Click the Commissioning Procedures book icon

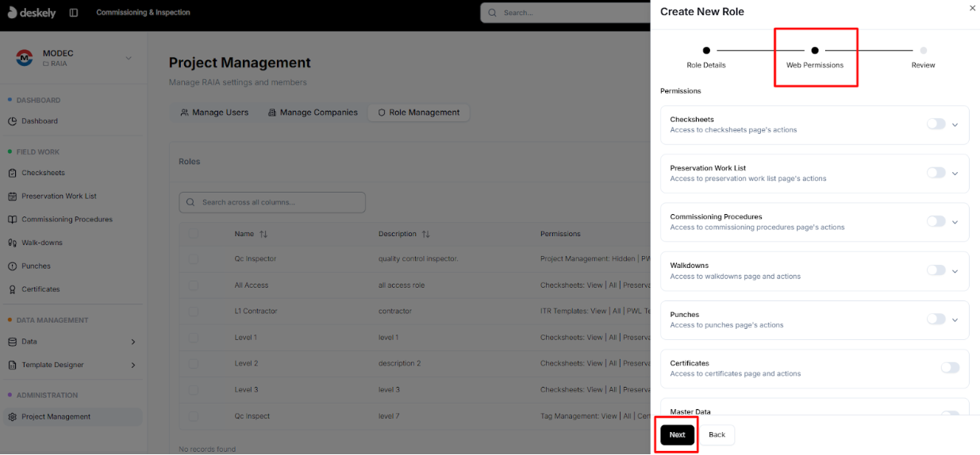[13, 220]
